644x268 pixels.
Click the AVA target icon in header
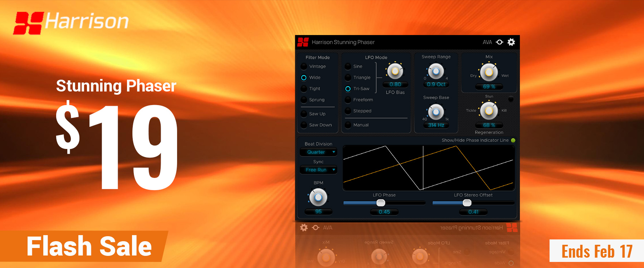[500, 42]
